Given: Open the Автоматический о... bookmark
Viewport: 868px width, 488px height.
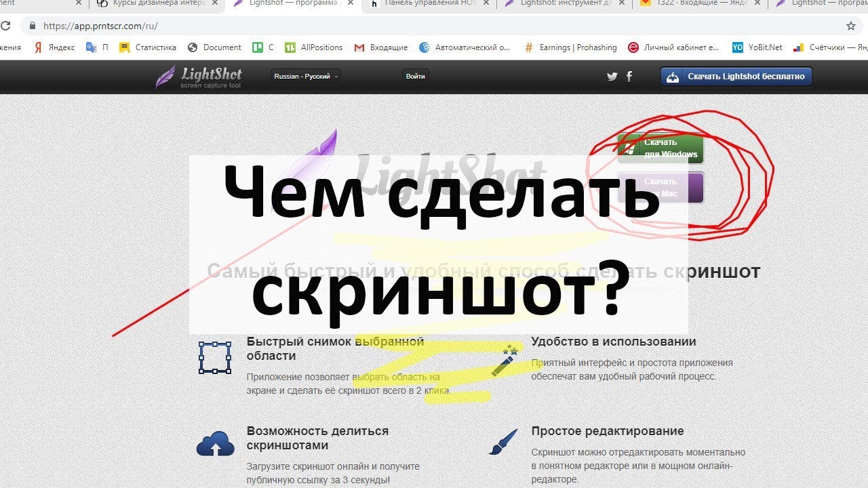Looking at the screenshot, I should coord(465,47).
